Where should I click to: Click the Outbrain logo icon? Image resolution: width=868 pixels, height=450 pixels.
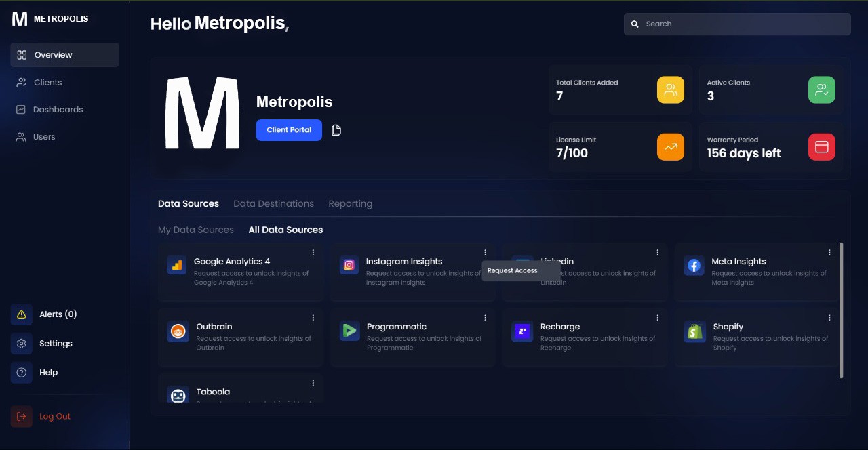click(178, 331)
